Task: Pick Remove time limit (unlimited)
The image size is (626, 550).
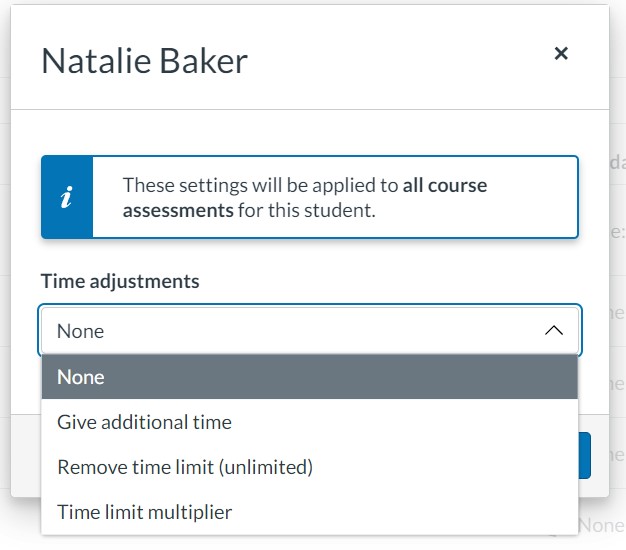Action: pyautogui.click(x=310, y=467)
